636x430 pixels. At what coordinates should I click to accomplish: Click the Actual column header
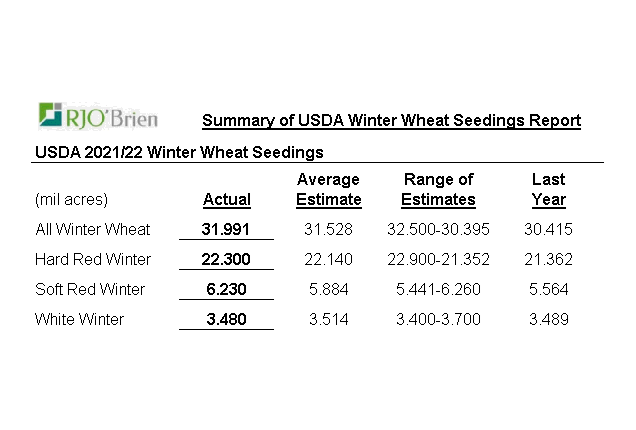click(226, 199)
